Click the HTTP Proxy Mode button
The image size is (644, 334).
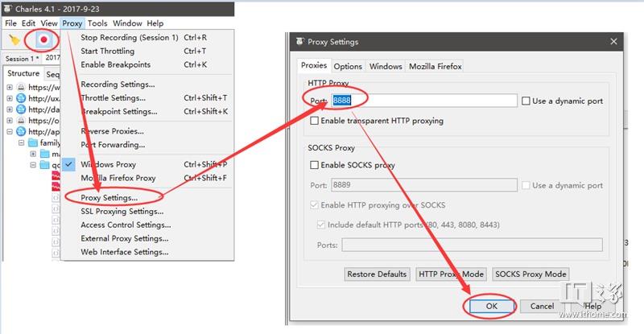click(451, 274)
